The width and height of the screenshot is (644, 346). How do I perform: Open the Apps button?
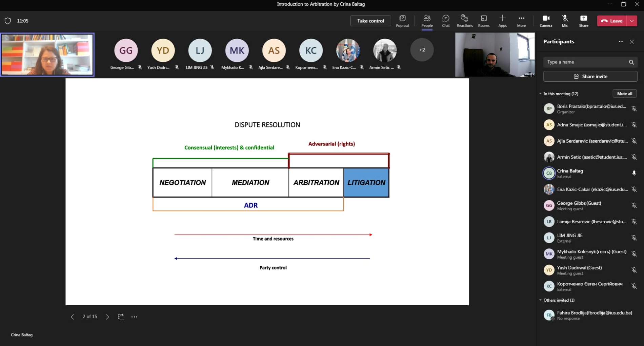coord(502,21)
